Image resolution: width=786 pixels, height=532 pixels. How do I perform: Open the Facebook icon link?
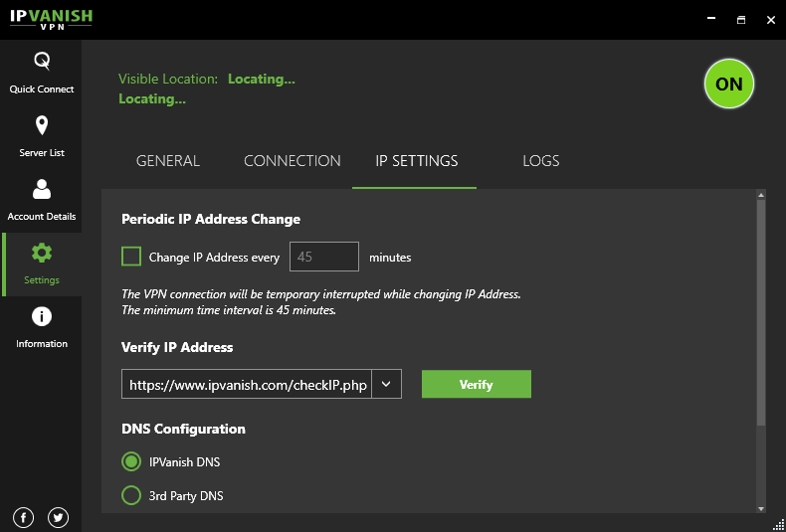(24, 517)
